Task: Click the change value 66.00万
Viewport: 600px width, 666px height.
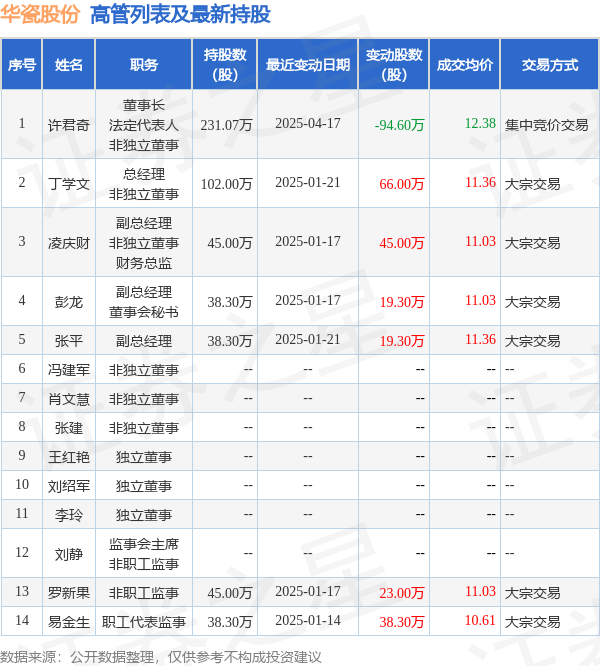Action: pyautogui.click(x=402, y=184)
